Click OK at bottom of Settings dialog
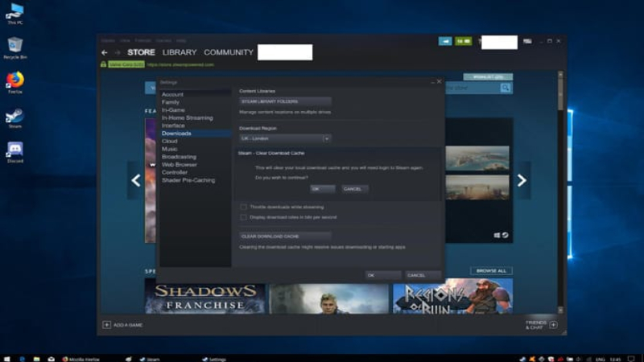This screenshot has height=362, width=644. pyautogui.click(x=383, y=275)
